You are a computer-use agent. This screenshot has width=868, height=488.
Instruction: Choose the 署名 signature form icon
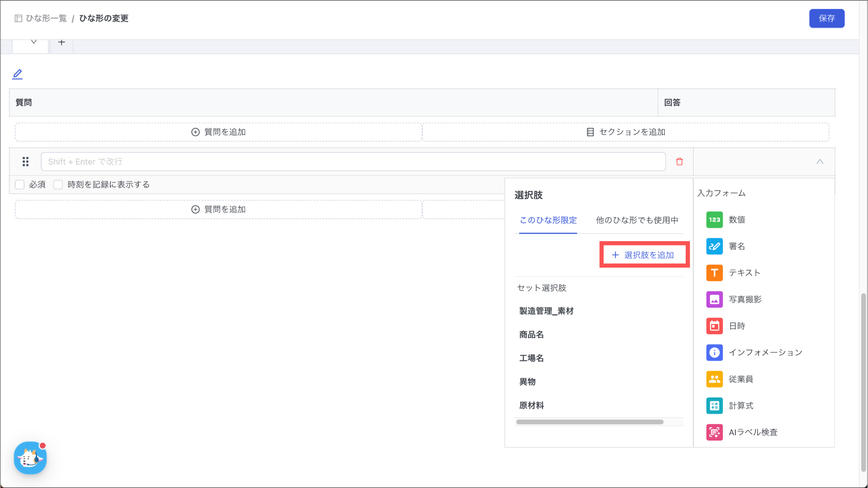(x=714, y=246)
